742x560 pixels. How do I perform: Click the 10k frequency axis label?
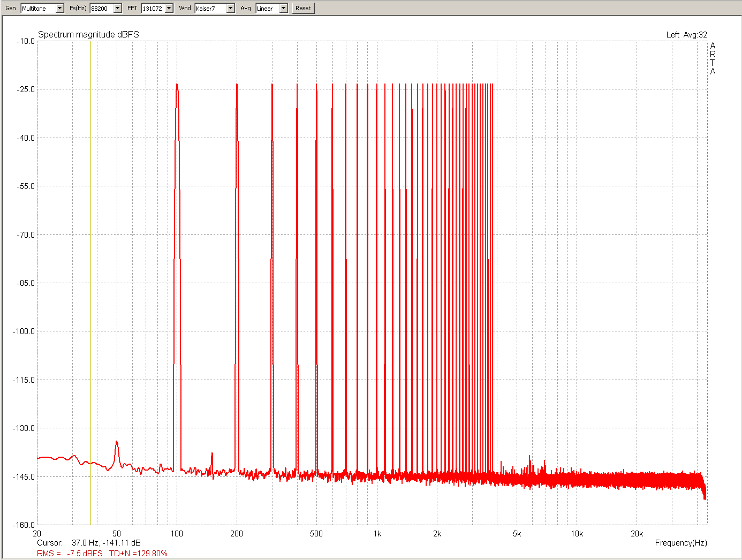click(x=577, y=534)
